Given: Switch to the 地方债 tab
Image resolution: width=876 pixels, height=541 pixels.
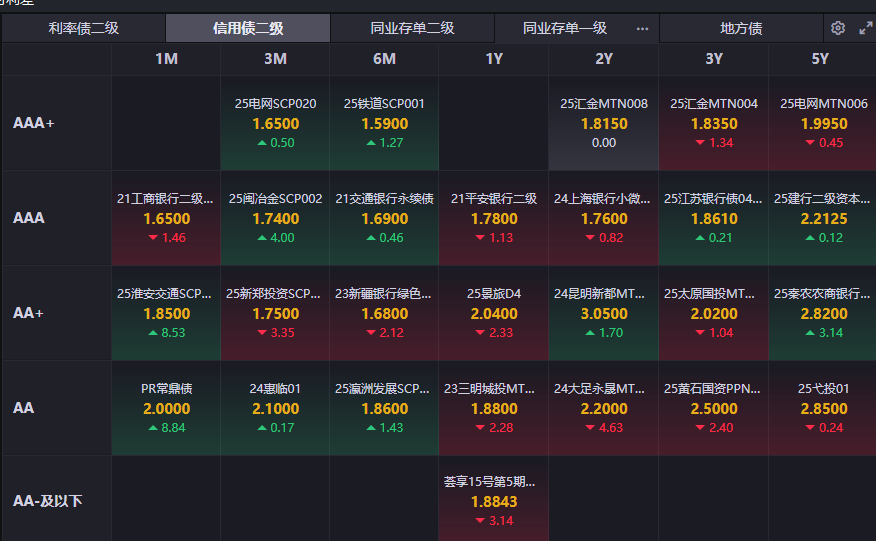Looking at the screenshot, I should [741, 28].
